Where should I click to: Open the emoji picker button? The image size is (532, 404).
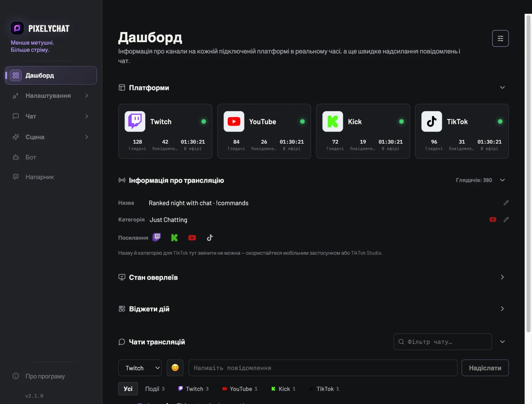pyautogui.click(x=175, y=368)
